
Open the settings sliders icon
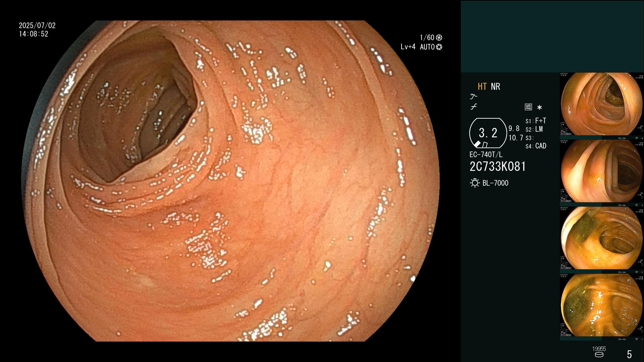click(528, 107)
